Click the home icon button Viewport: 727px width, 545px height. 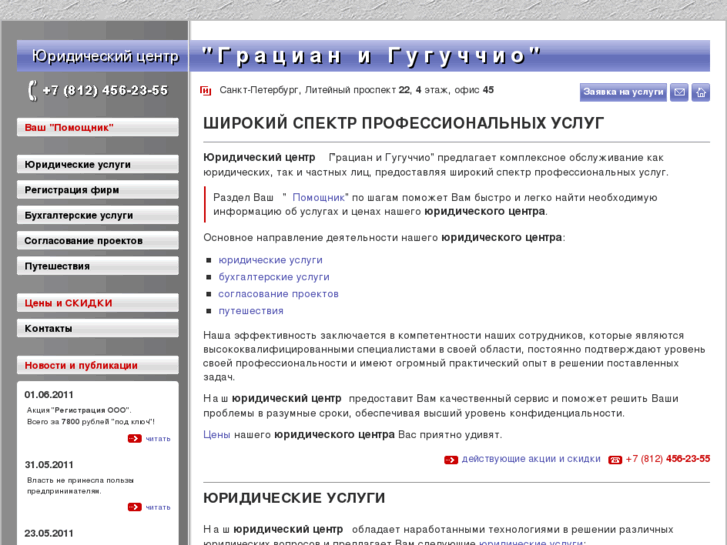click(701, 92)
